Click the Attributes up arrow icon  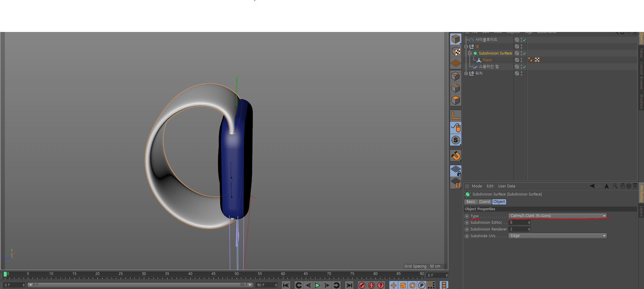tap(607, 186)
